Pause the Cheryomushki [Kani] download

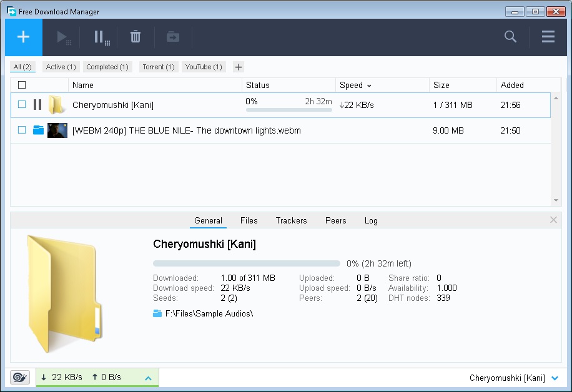pos(37,105)
